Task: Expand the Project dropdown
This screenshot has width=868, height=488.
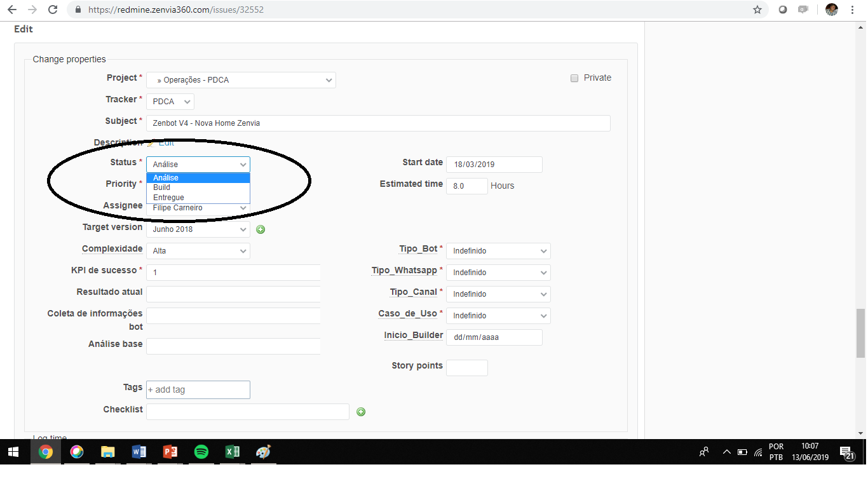Action: point(241,80)
